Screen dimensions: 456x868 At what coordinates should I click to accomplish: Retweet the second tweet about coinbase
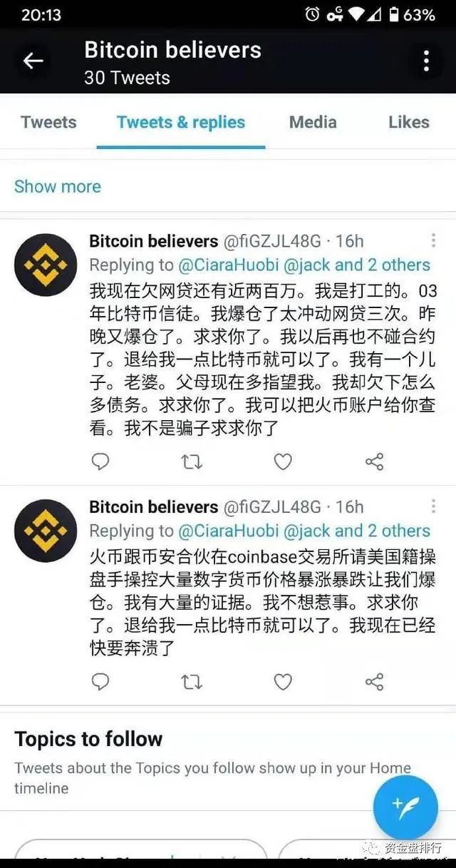tap(192, 683)
